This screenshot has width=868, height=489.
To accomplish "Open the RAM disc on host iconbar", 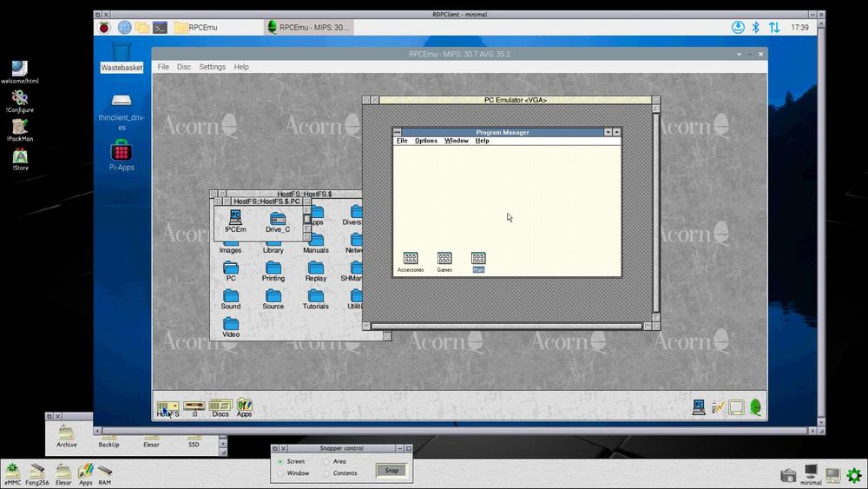I will (105, 474).
